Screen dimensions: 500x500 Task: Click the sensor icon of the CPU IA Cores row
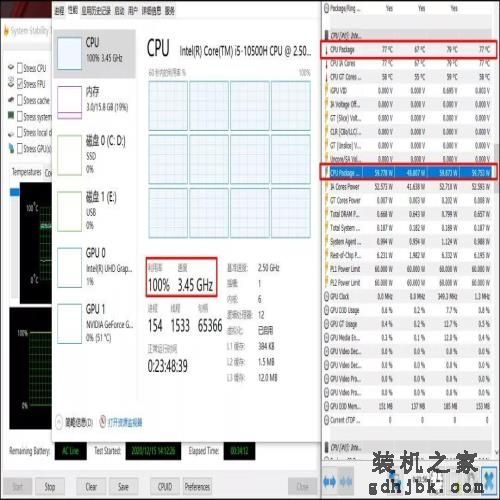tap(326, 63)
